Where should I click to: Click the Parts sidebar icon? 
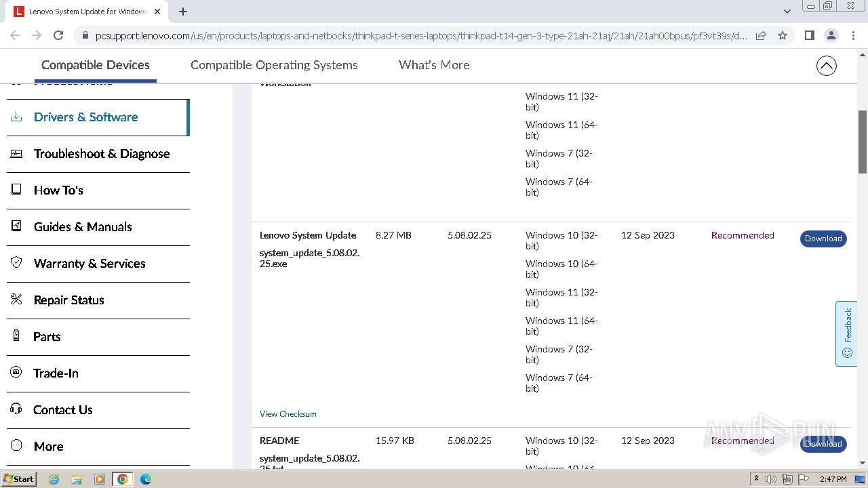click(x=16, y=336)
